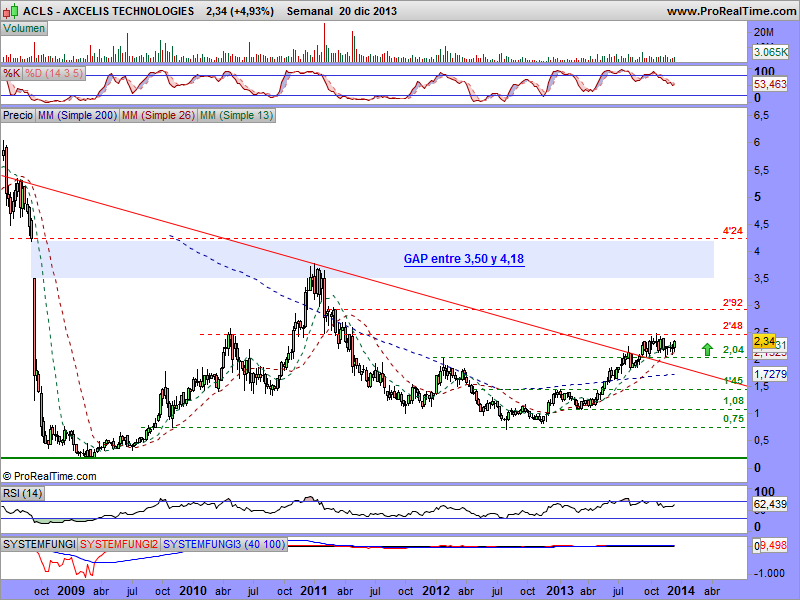Screen dimensions: 800x600
Task: Select the SYSTEMFUNGI2 indicator label
Action: [x=119, y=544]
